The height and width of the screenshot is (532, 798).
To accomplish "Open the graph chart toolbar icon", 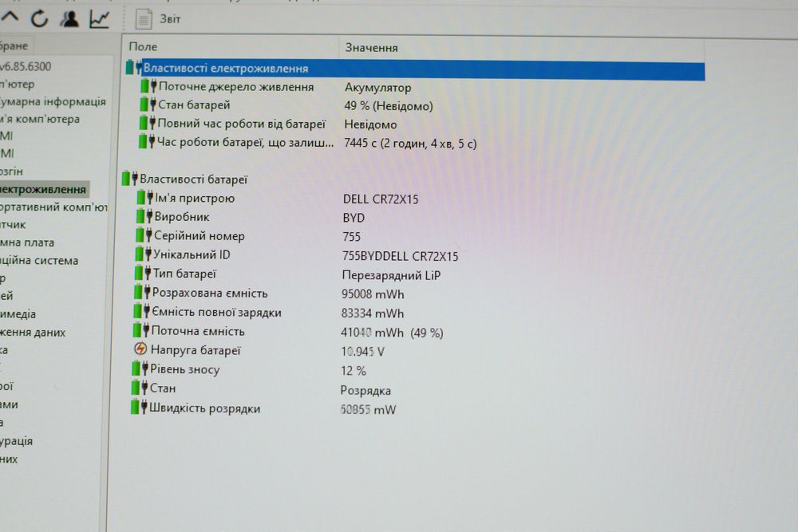I will pyautogui.click(x=99, y=19).
